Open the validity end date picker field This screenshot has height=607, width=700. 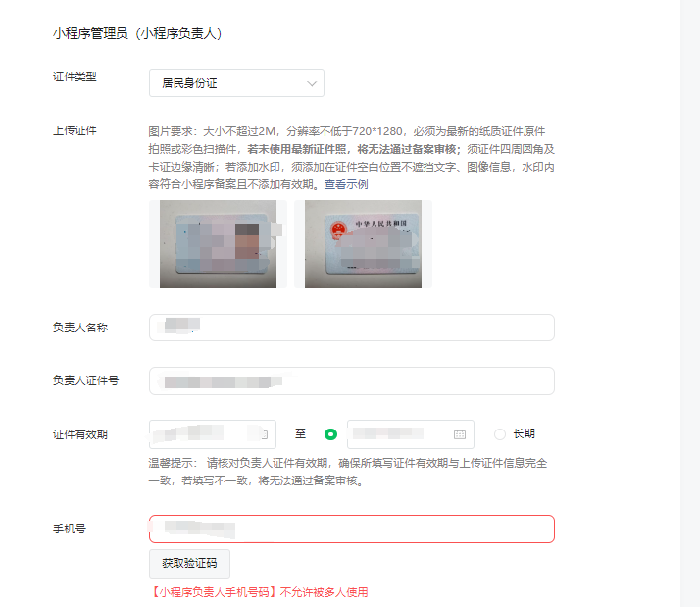pos(411,434)
